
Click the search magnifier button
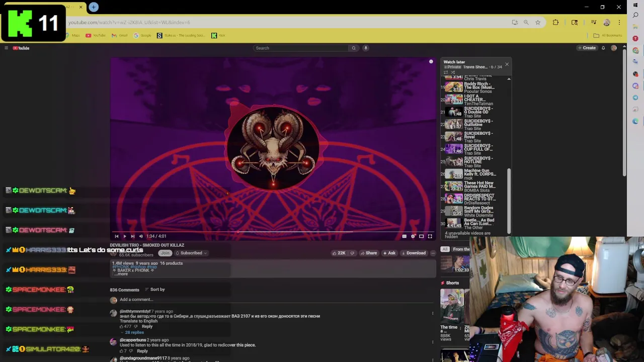pos(354,48)
